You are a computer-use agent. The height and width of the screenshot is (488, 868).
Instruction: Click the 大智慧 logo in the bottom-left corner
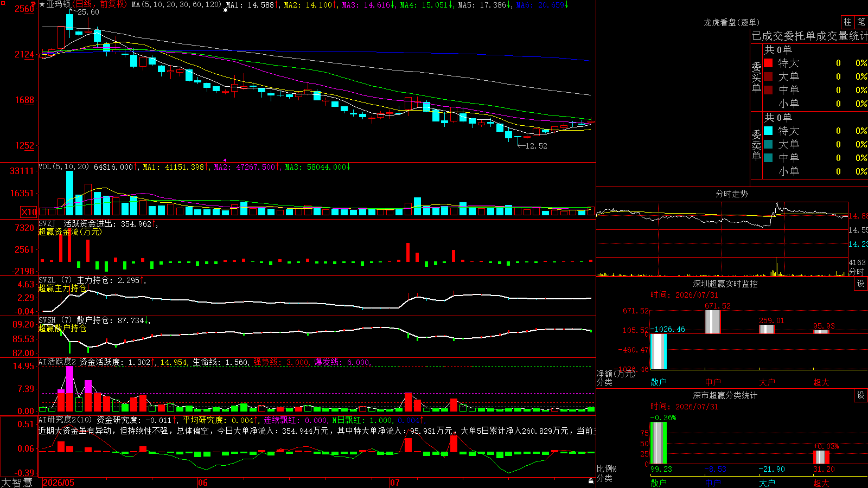[x=17, y=483]
